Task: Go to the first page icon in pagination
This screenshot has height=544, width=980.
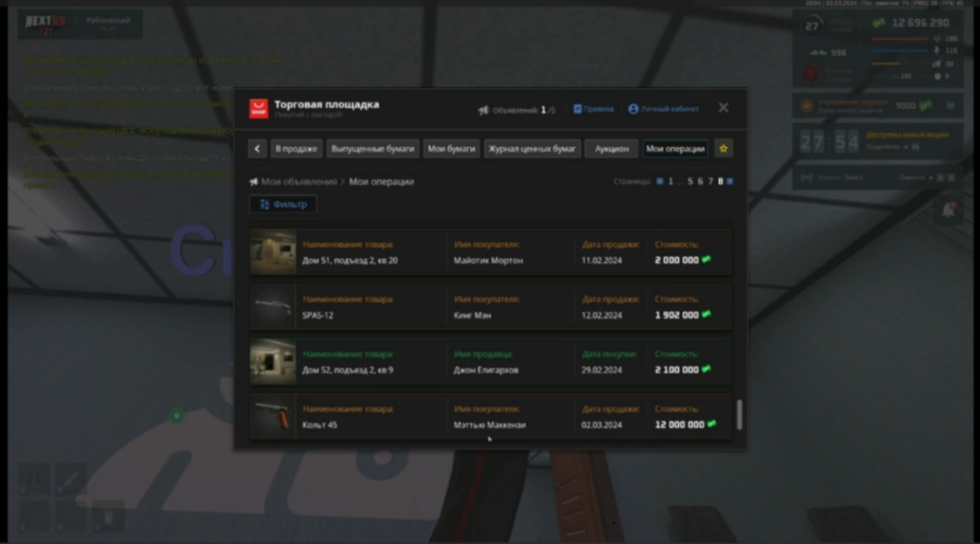Action: tap(660, 181)
